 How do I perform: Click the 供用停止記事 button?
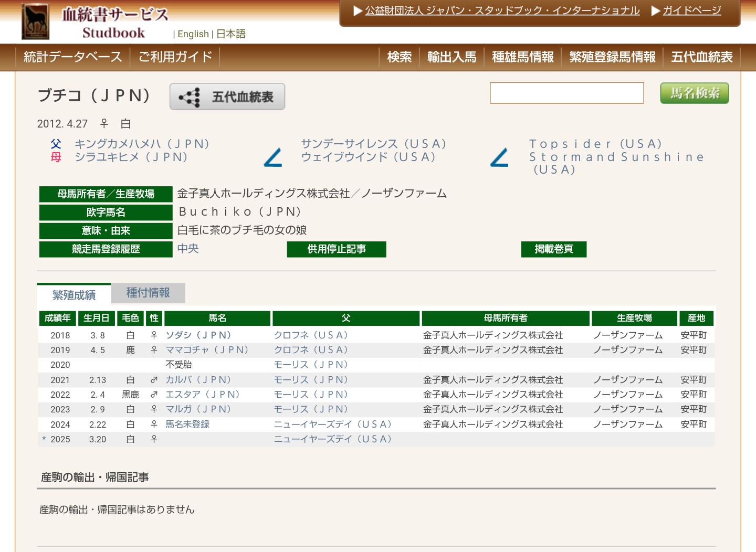pos(337,249)
